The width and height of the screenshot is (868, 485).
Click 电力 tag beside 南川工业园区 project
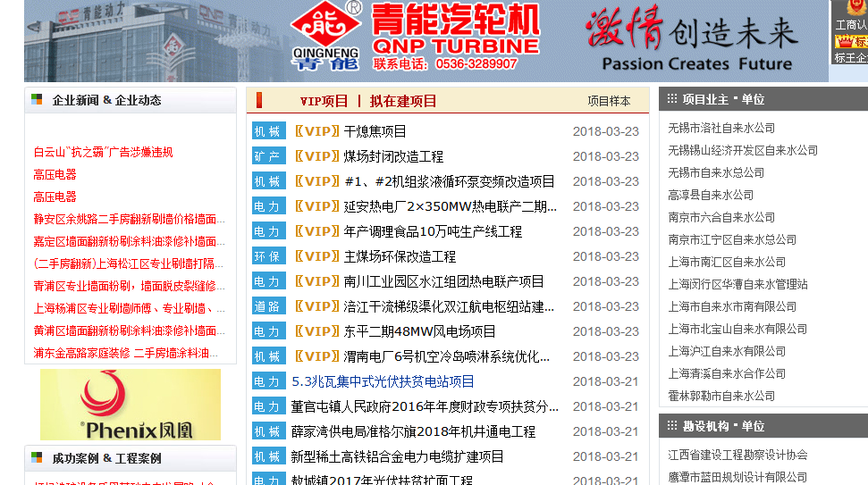point(268,281)
